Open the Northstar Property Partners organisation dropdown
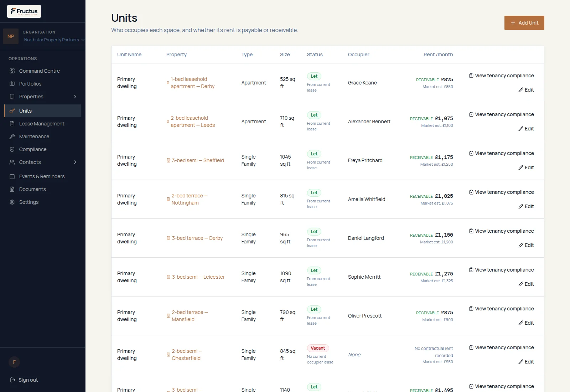Image resolution: width=570 pixels, height=392 pixels. click(x=54, y=40)
